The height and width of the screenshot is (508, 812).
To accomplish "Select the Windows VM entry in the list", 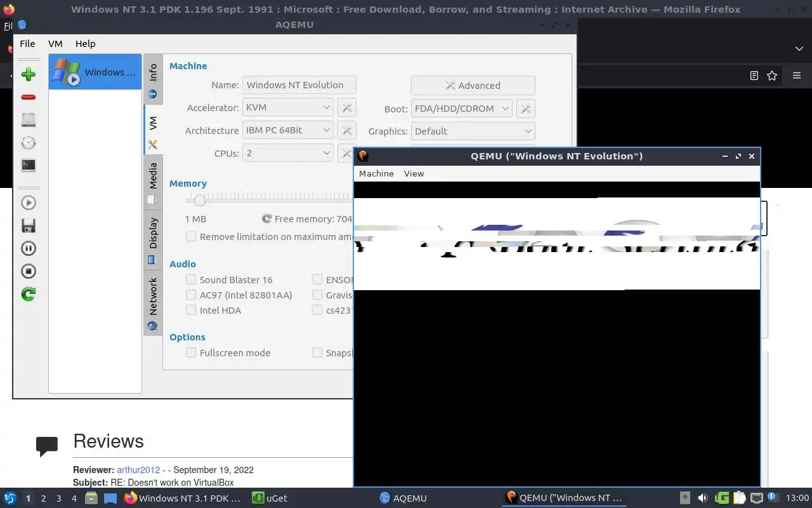I will (95, 72).
